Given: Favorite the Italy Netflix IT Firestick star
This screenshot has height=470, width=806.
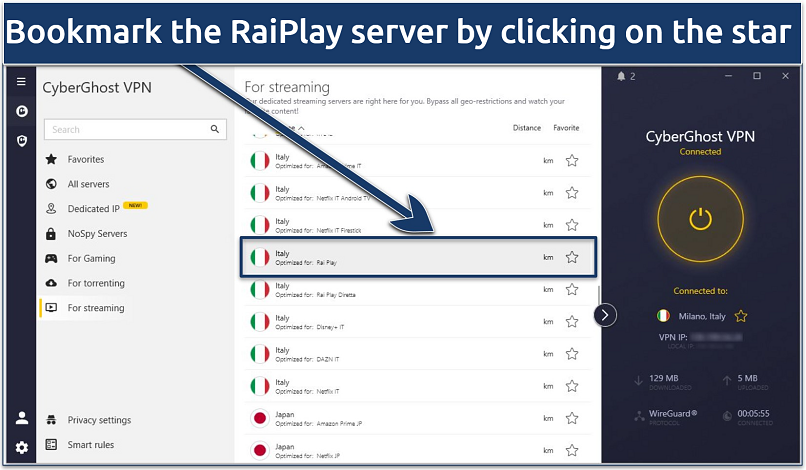Looking at the screenshot, I should click(572, 225).
